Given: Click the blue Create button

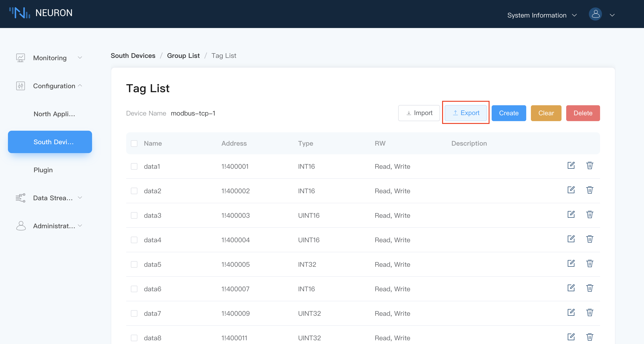Looking at the screenshot, I should pos(508,113).
